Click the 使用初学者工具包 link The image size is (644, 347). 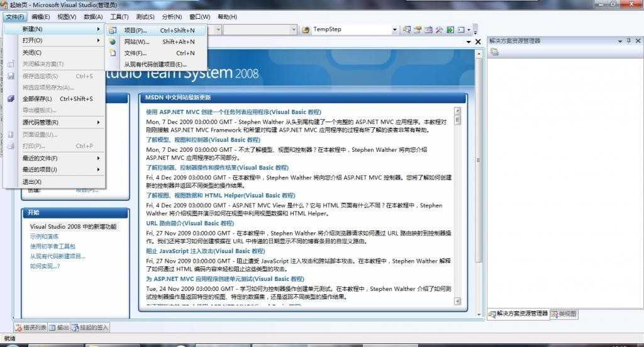53,247
